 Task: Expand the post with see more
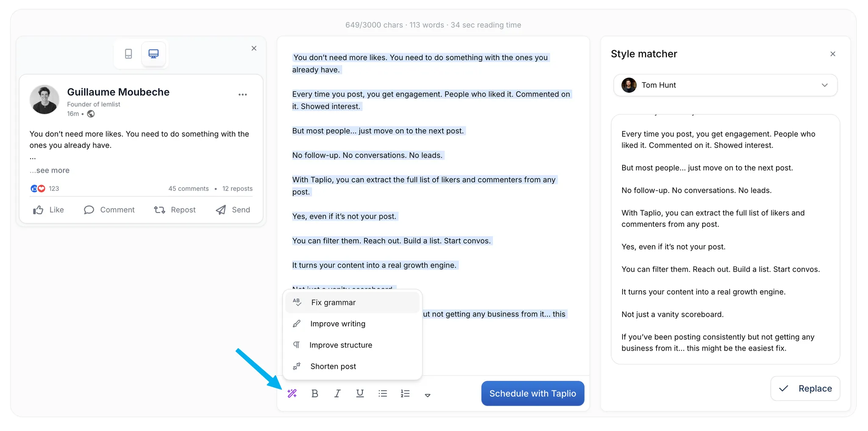pyautogui.click(x=50, y=170)
